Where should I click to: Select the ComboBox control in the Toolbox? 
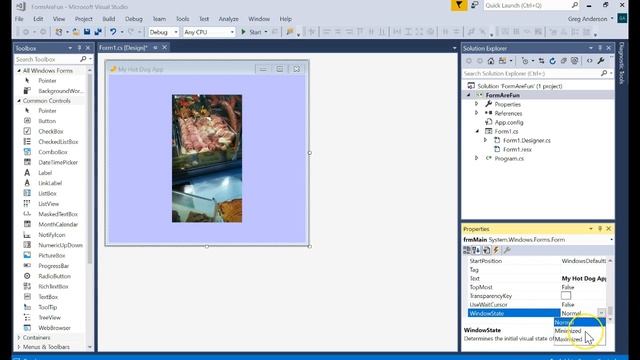coord(53,152)
